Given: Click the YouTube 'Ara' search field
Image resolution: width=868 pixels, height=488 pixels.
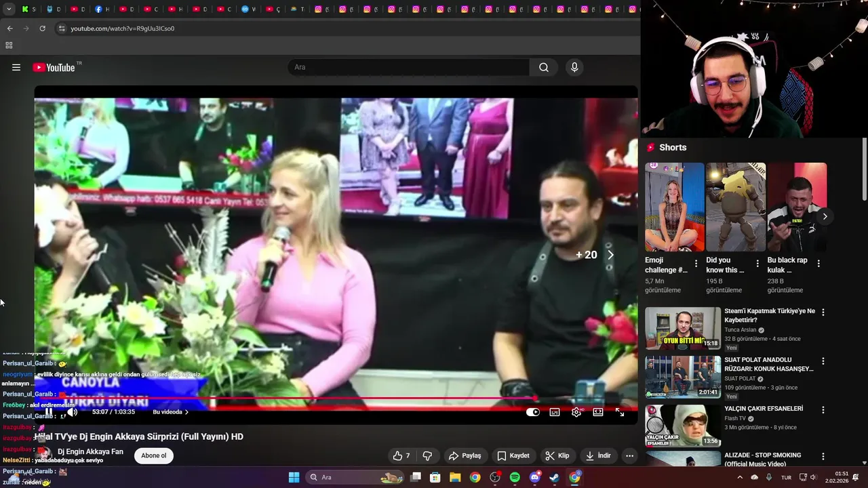Looking at the screenshot, I should pyautogui.click(x=409, y=67).
